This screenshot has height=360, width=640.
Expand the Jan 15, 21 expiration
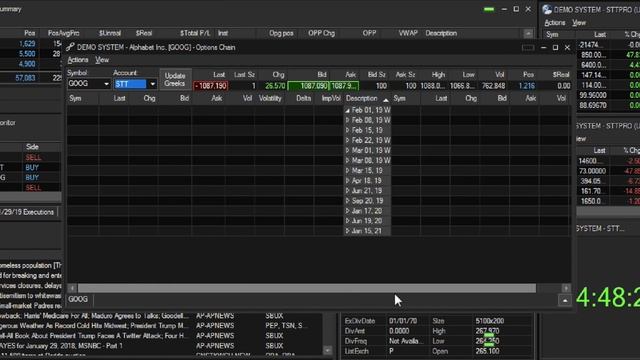[x=347, y=231]
